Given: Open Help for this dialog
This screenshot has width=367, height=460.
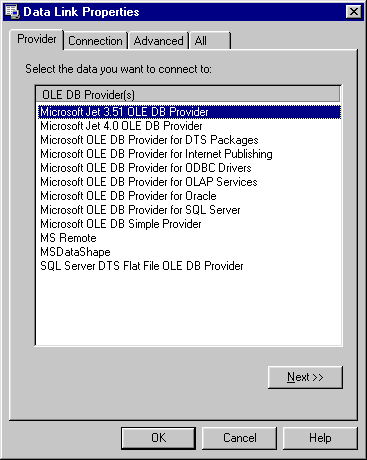Looking at the screenshot, I should [x=320, y=438].
